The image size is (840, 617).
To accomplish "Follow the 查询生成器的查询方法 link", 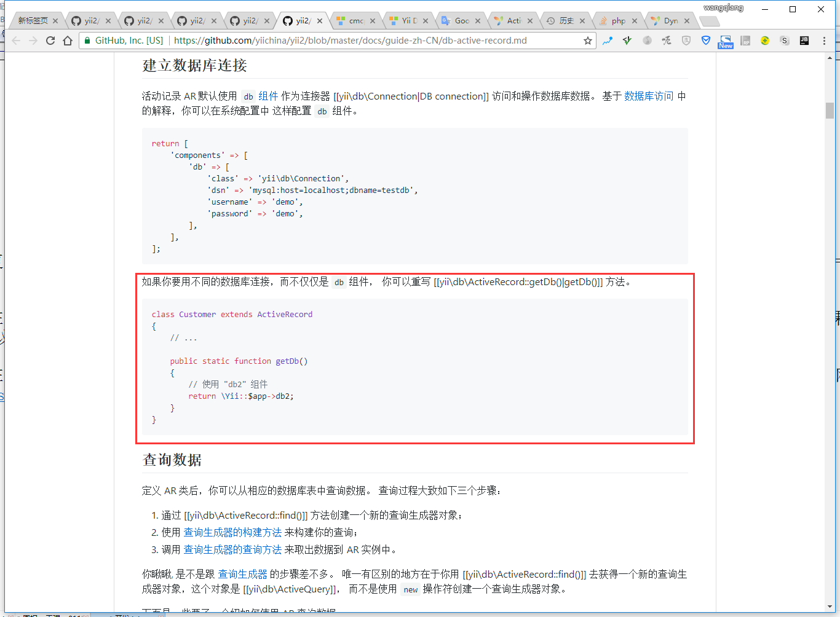I will pos(232,549).
